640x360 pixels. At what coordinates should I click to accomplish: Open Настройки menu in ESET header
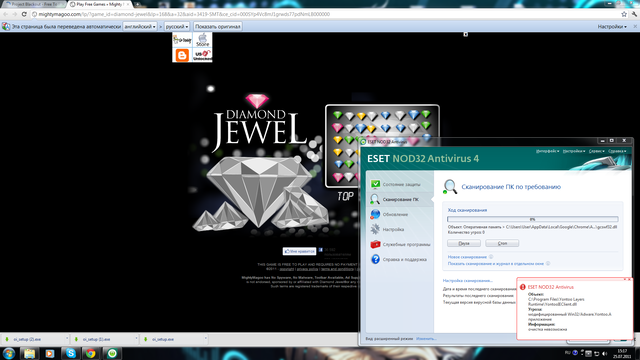pyautogui.click(x=574, y=151)
